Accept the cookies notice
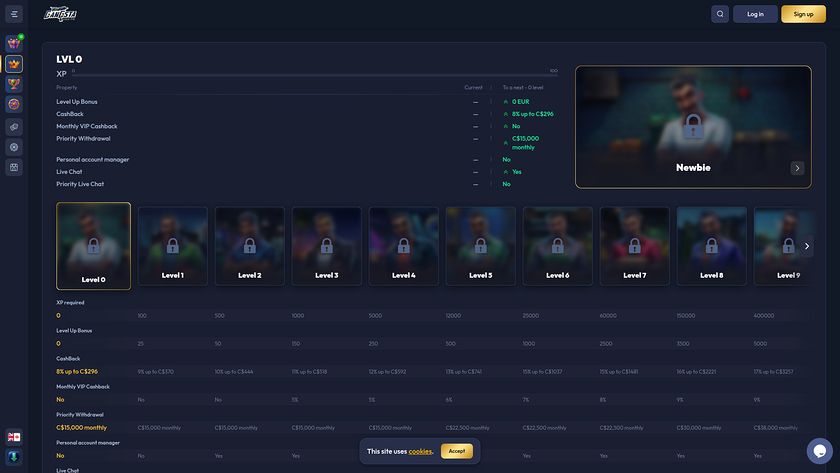This screenshot has width=840, height=473. (456, 451)
